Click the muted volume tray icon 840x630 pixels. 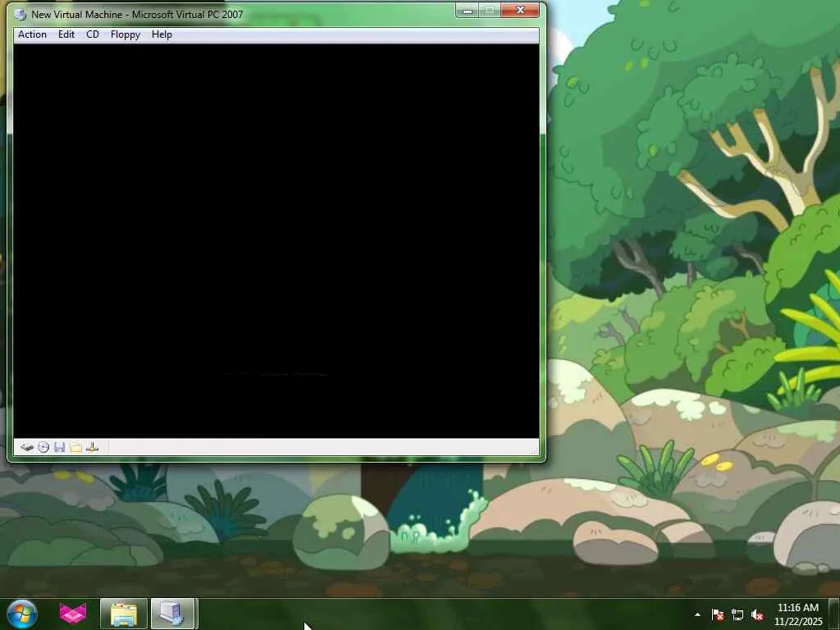coord(757,614)
